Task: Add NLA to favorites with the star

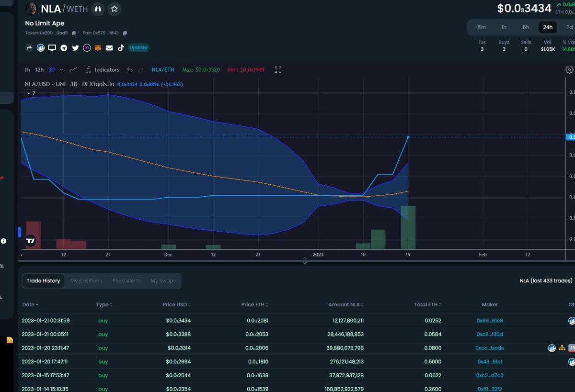Action: (x=114, y=9)
